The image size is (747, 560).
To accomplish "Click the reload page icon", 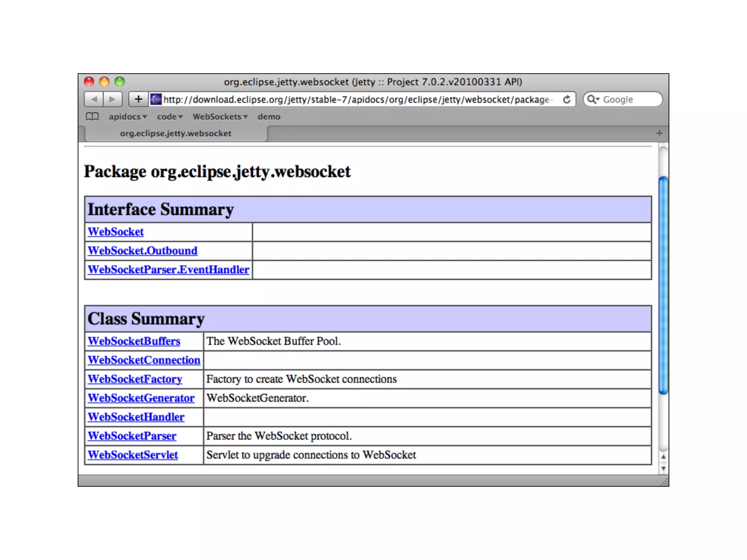I will pyautogui.click(x=566, y=100).
